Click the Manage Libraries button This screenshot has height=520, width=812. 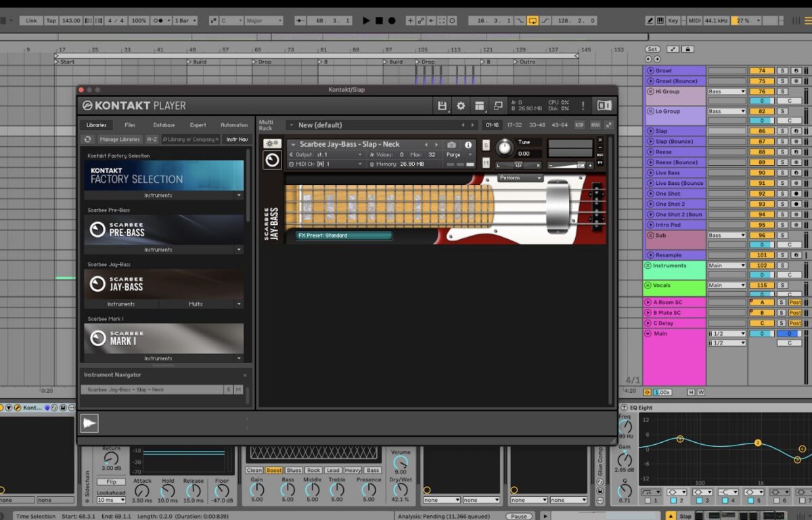[x=120, y=139]
